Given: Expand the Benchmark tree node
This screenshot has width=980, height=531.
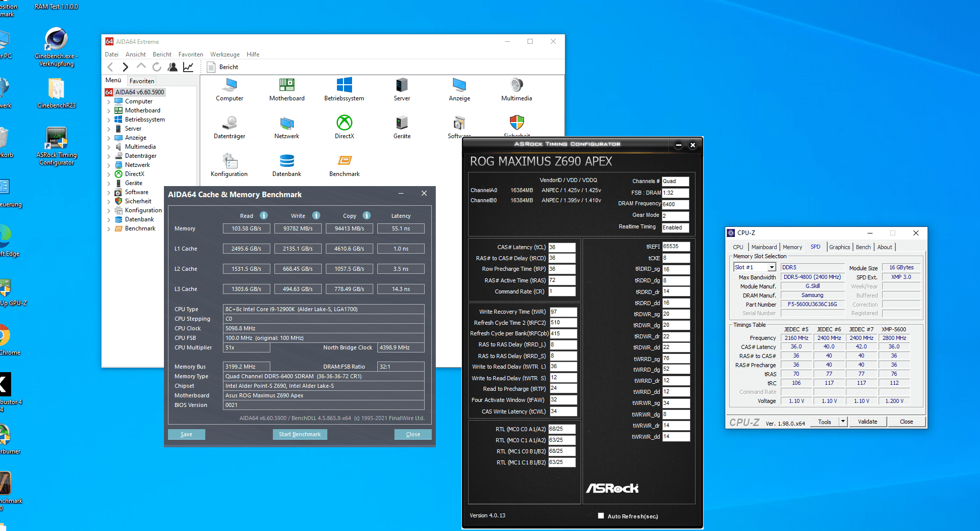Looking at the screenshot, I should [108, 229].
